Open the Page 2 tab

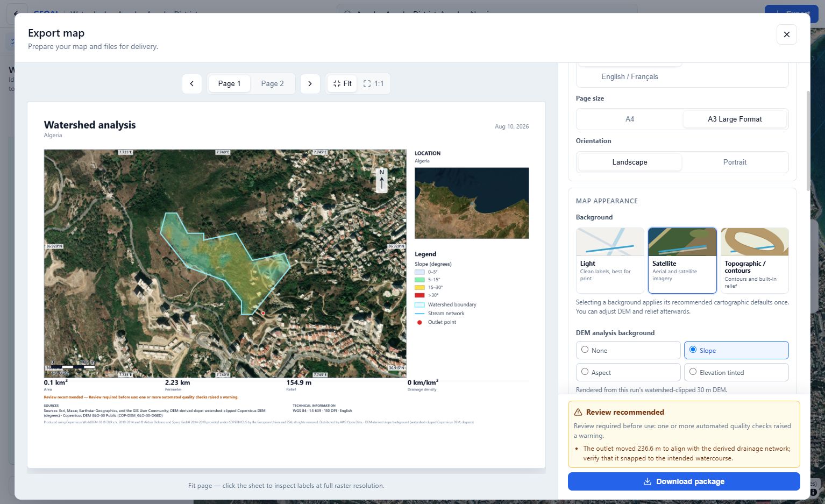(273, 84)
